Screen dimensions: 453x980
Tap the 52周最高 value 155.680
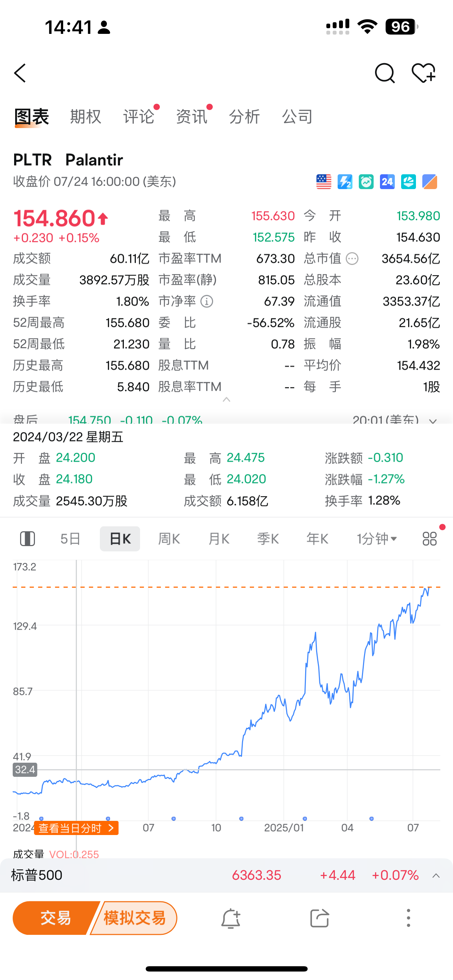(x=127, y=322)
